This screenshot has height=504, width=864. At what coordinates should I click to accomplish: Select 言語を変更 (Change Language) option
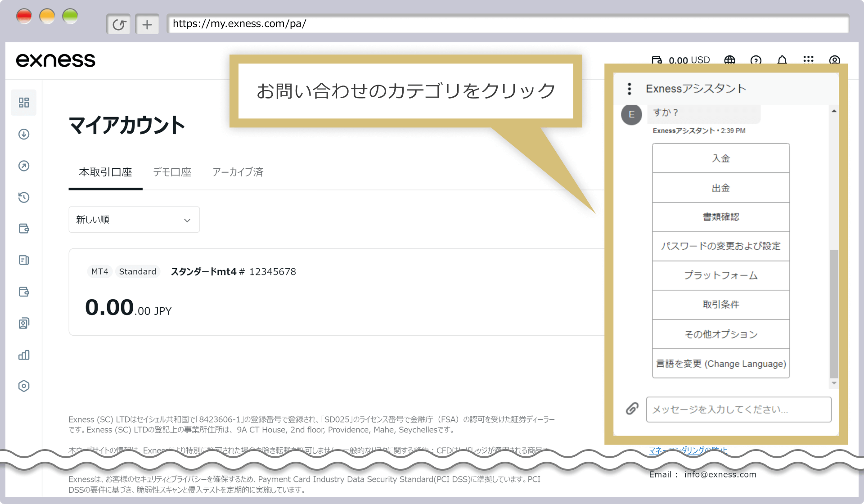tap(721, 364)
